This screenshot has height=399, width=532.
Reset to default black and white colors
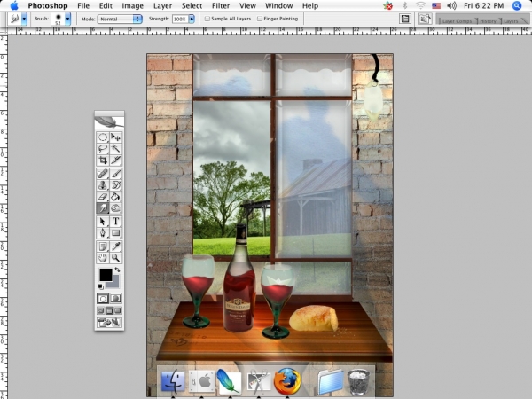click(101, 286)
